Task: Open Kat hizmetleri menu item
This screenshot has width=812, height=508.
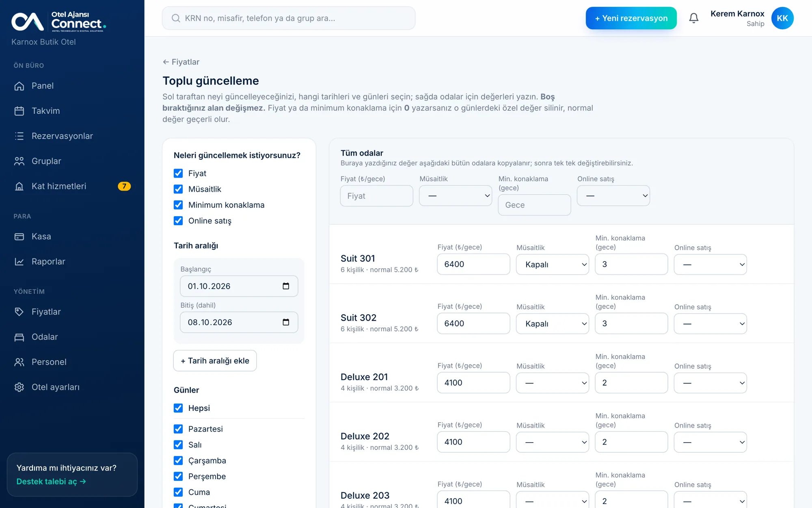Action: coord(72,186)
